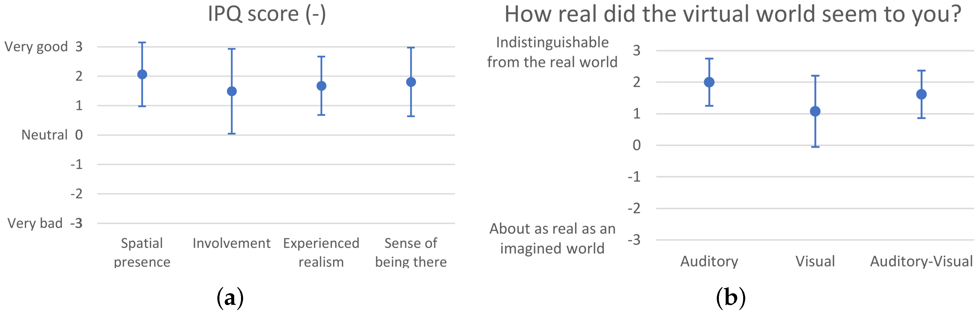Click the 'Auditory-Visual' category label
The width and height of the screenshot is (980, 314).
coord(921,262)
